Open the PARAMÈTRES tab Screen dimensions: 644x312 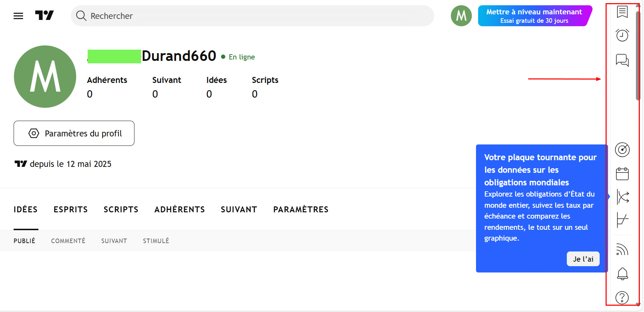pyautogui.click(x=301, y=210)
